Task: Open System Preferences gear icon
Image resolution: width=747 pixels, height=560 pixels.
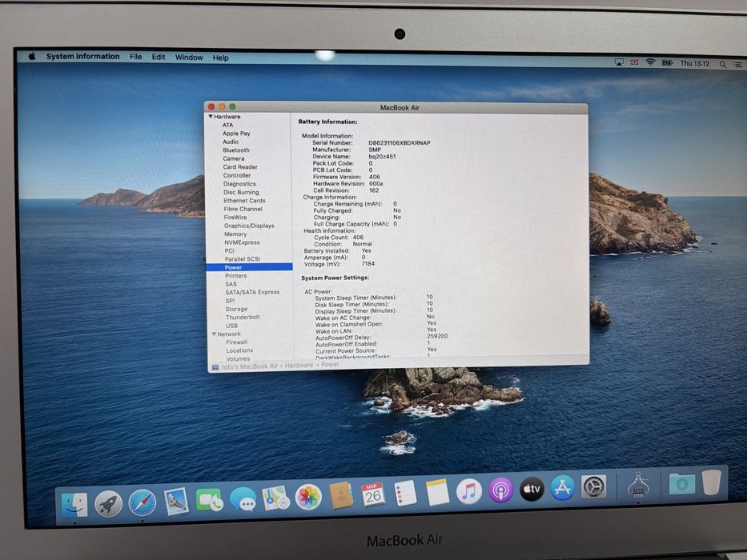Action: [593, 486]
